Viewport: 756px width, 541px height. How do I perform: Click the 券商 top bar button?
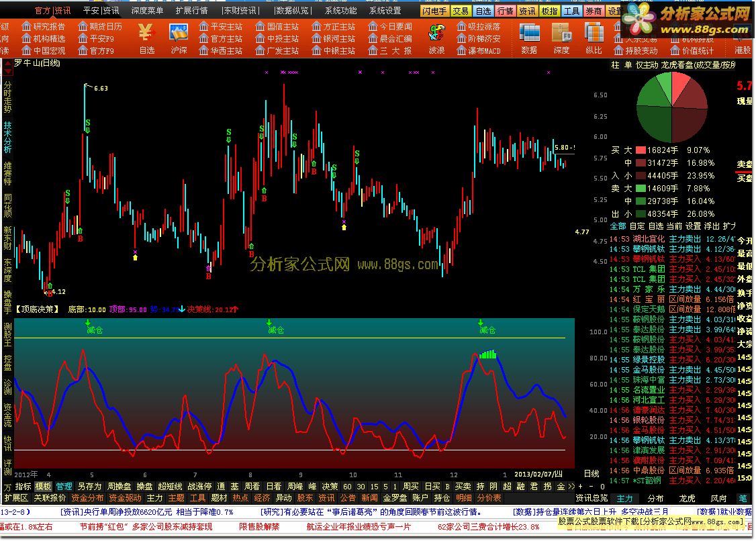point(594,11)
